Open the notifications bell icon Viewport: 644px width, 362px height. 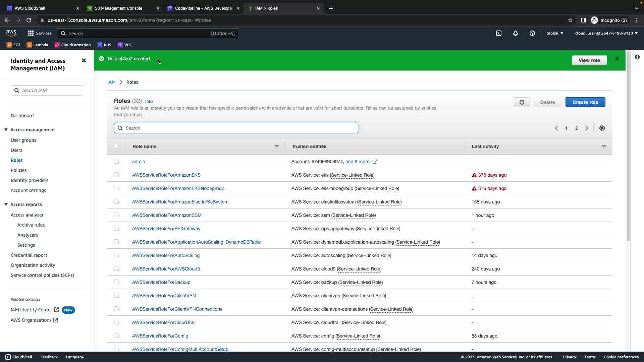tap(516, 33)
